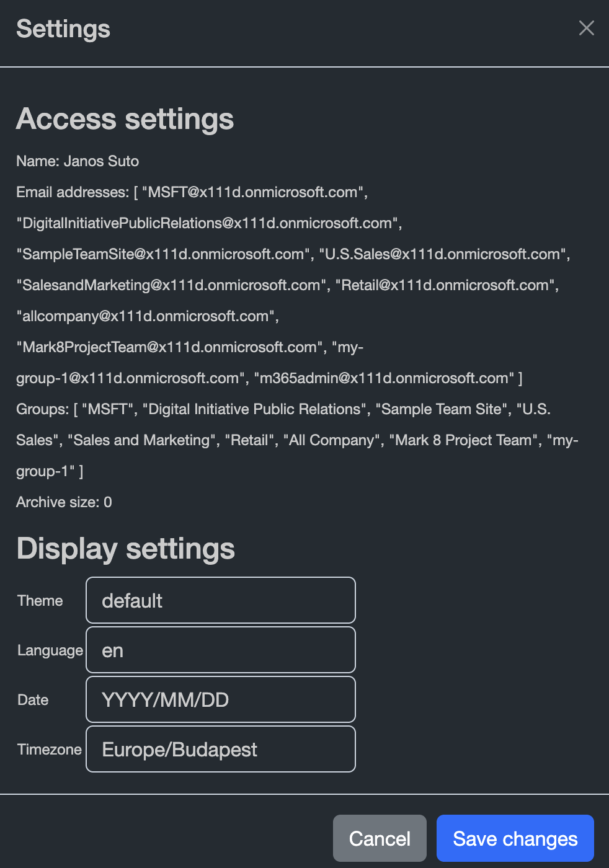The height and width of the screenshot is (868, 609).
Task: Select the Display settings heading
Action: click(x=125, y=549)
